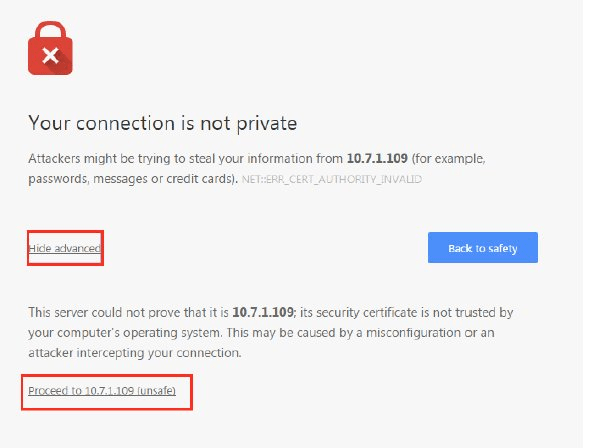Click the red padlock warning icon
The height and width of the screenshot is (448, 592).
point(50,48)
